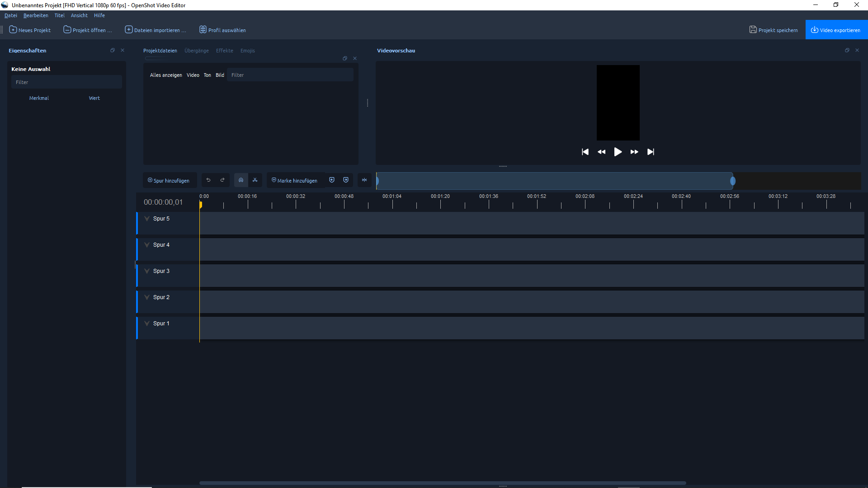This screenshot has height=488, width=868.
Task: Collapse the Spur 1 track chevron
Action: pos(147,324)
